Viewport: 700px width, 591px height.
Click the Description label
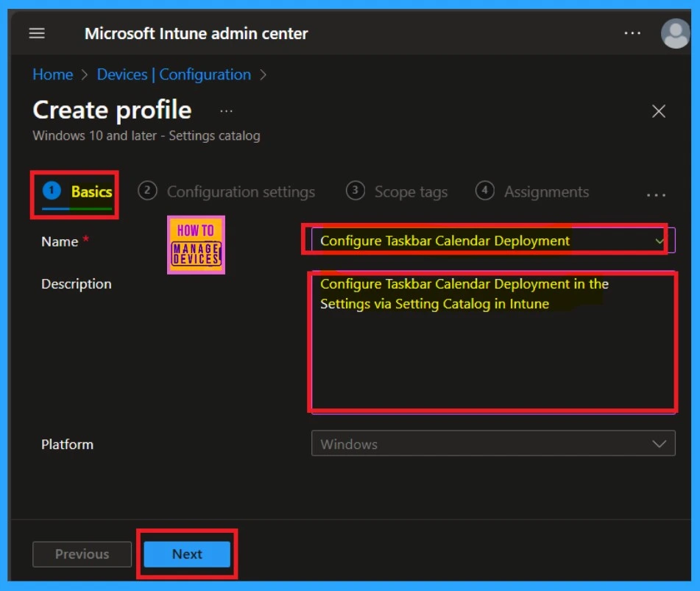[x=77, y=284]
